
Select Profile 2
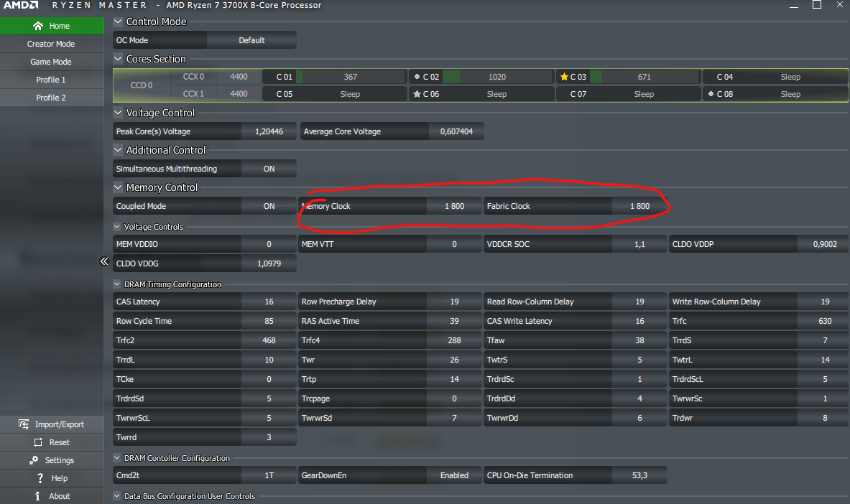[x=52, y=98]
